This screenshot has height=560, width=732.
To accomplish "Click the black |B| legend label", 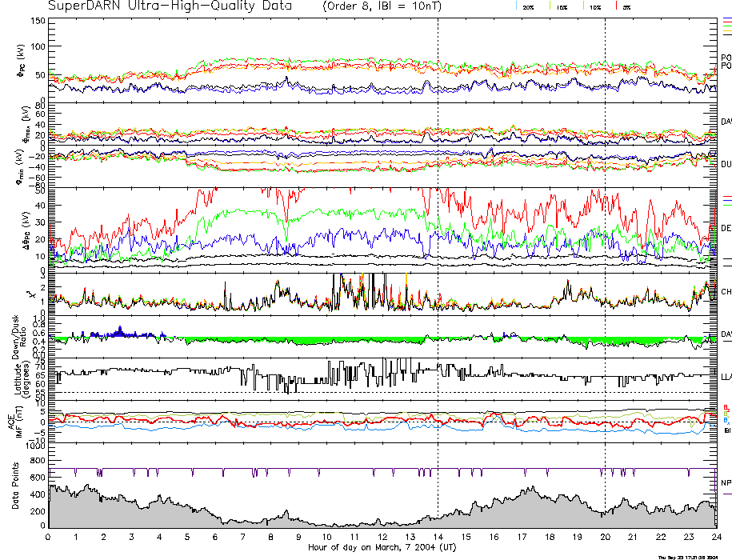I will click(727, 430).
